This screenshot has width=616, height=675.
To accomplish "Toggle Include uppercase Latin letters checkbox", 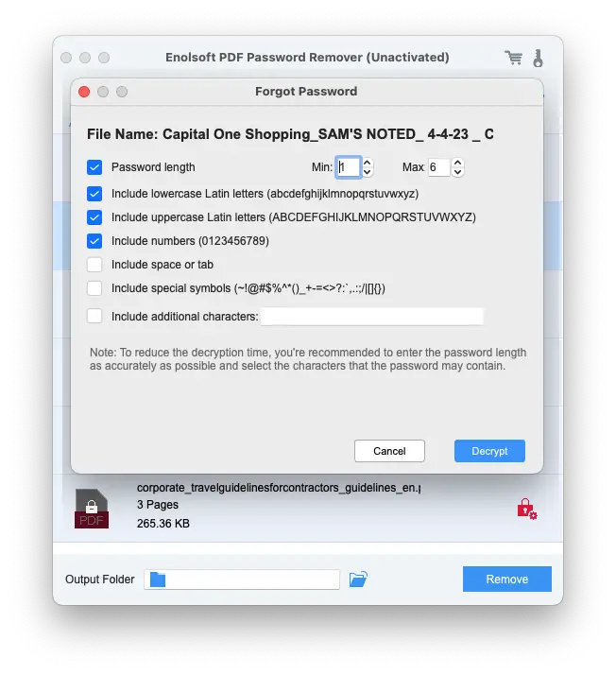I will point(94,217).
